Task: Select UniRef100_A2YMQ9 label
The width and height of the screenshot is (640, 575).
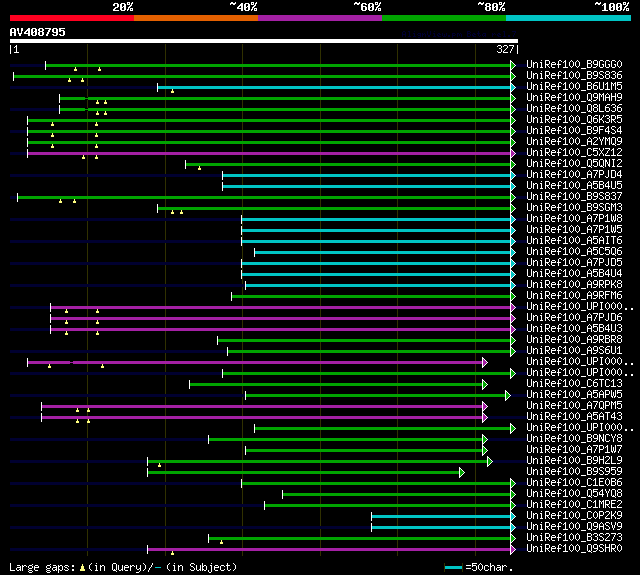Action: click(x=574, y=142)
